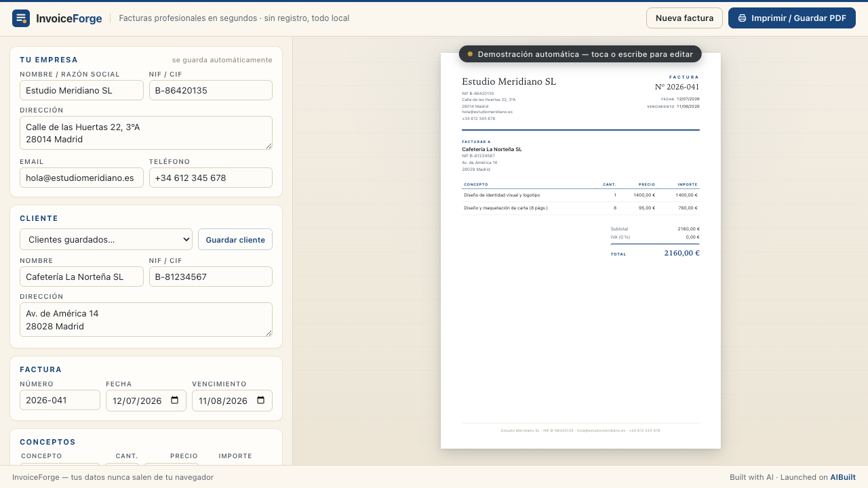Edit the company NIF field B-86420135
The width and height of the screenshot is (868, 488).
(211, 90)
